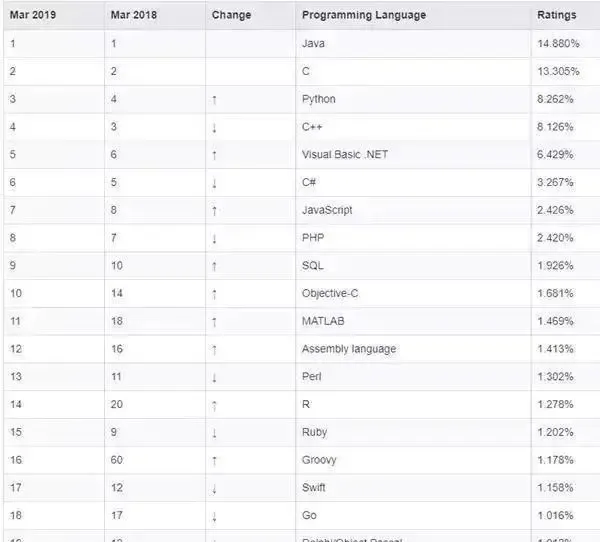
Task: Click the up arrow in the JavaScript row
Action: click(x=214, y=211)
